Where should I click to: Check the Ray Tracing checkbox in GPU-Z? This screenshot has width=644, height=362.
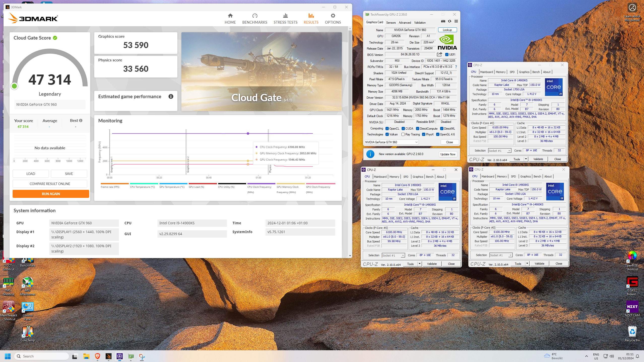pyautogui.click(x=403, y=134)
